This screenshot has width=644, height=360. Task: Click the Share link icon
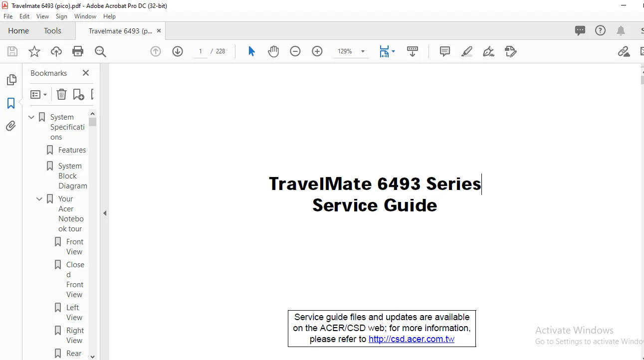pyautogui.click(x=624, y=51)
